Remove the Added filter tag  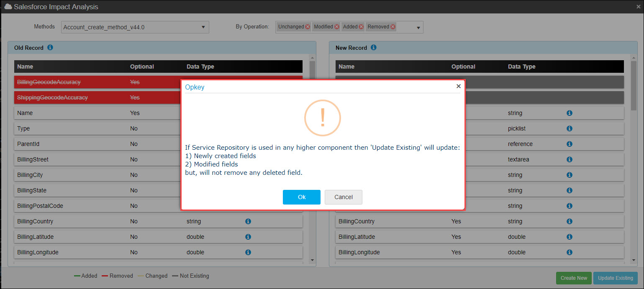coord(362,27)
